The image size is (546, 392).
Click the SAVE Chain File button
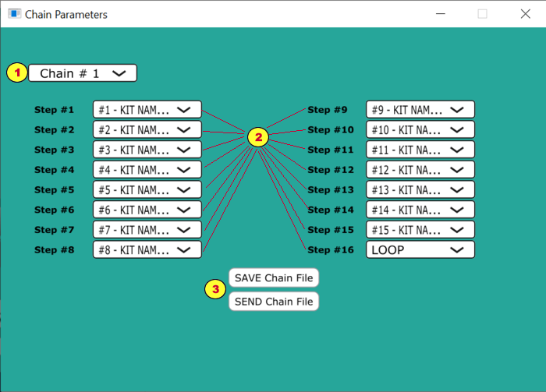274,278
